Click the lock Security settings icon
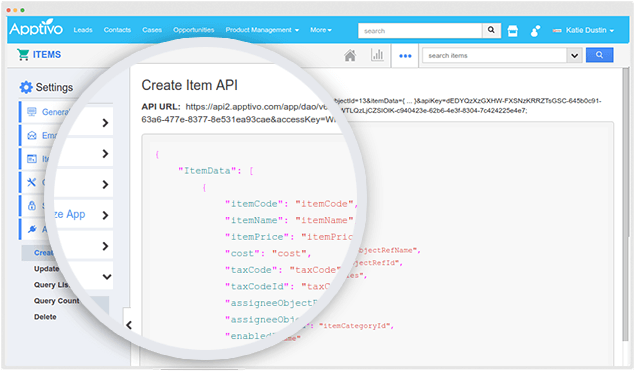The height and width of the screenshot is (371, 635). [x=32, y=206]
